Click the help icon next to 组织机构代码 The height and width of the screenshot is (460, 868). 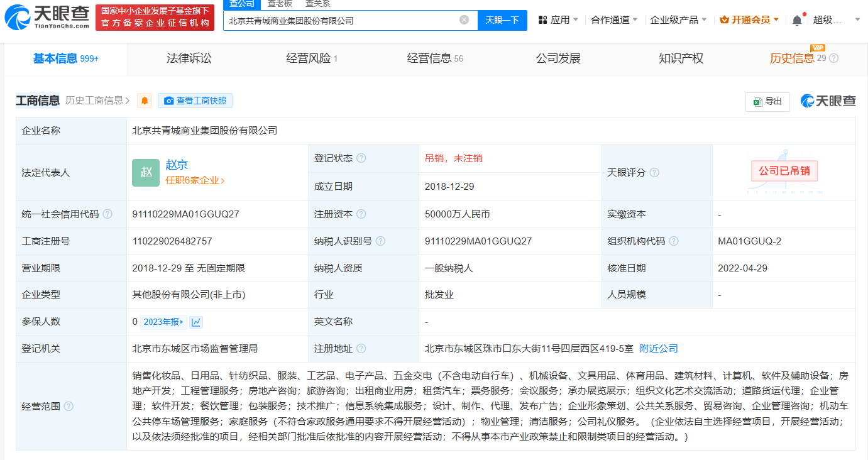pyautogui.click(x=674, y=241)
